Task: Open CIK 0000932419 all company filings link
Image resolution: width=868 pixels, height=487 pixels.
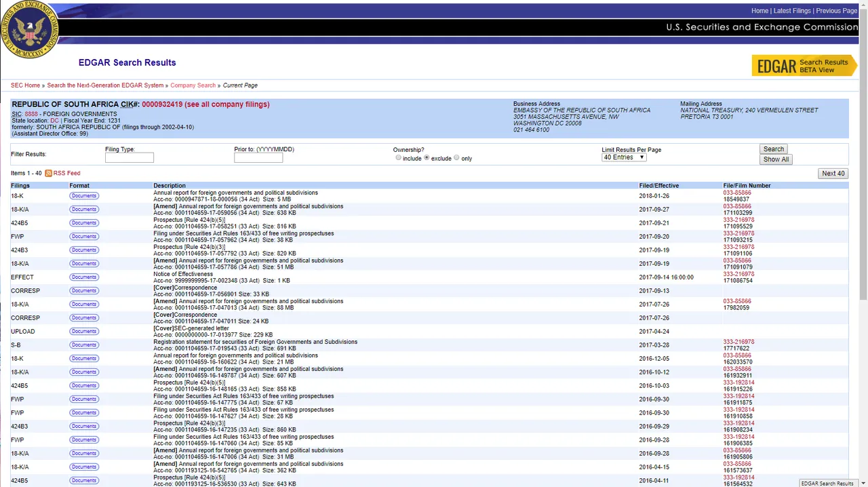Action: point(205,104)
